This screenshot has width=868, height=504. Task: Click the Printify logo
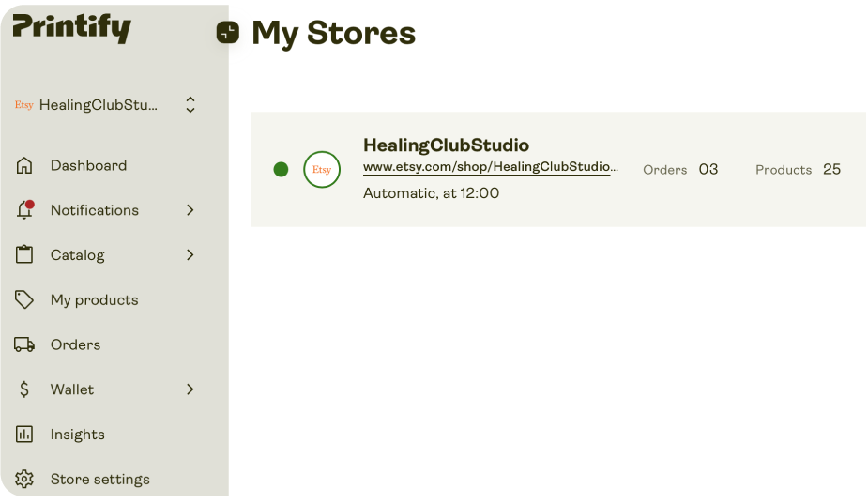pos(72,27)
